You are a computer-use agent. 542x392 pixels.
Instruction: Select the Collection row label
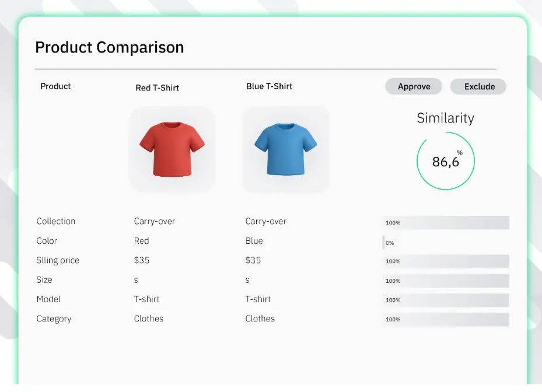tap(56, 221)
